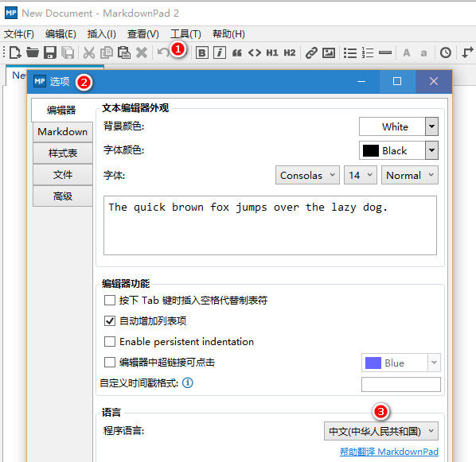Insert a timestamp with the clock icon
This screenshot has height=462, width=476.
[x=445, y=52]
